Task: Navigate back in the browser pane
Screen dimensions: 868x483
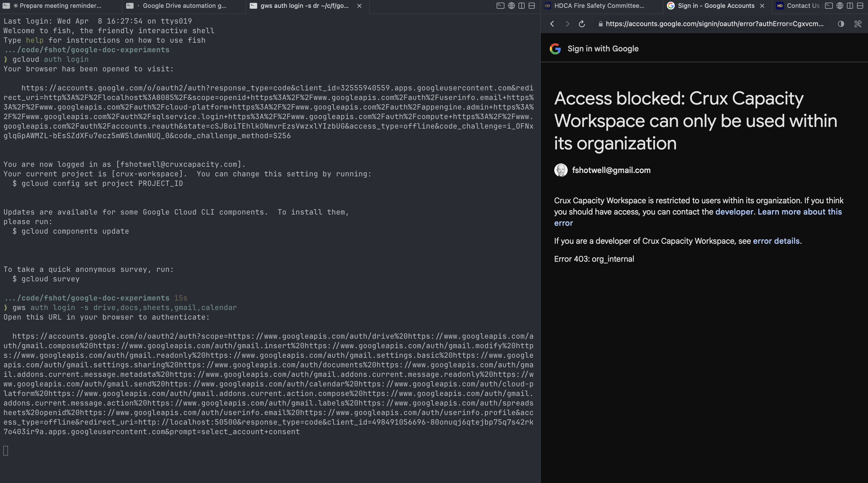Action: pos(552,24)
